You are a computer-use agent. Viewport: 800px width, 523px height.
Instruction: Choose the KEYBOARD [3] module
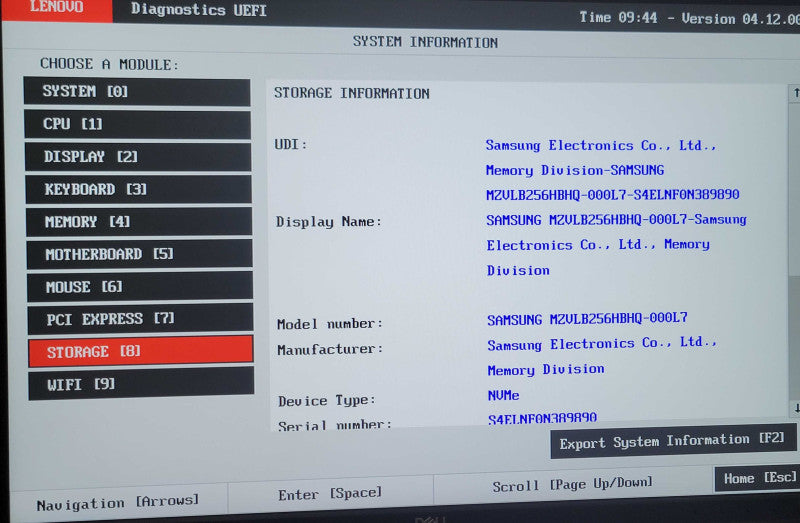138,189
